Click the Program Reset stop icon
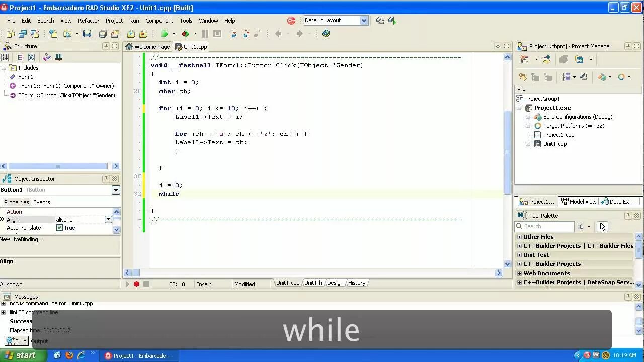The width and height of the screenshot is (644, 362). click(217, 34)
